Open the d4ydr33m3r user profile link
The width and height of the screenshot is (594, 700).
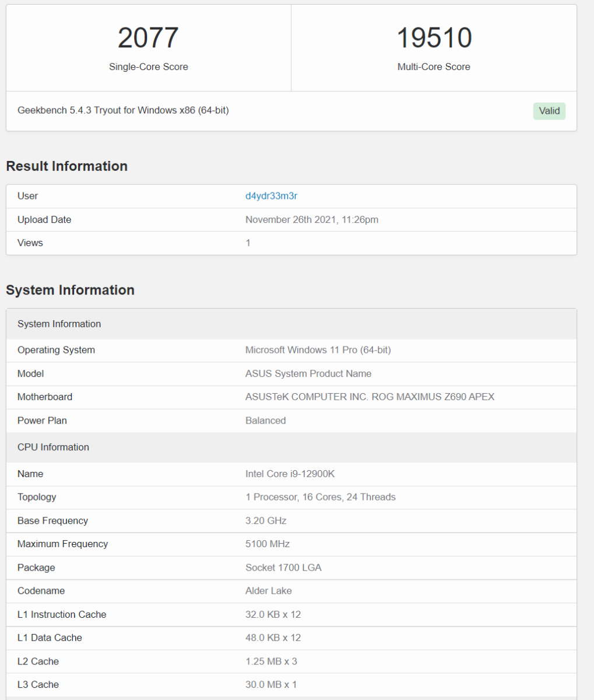point(271,196)
